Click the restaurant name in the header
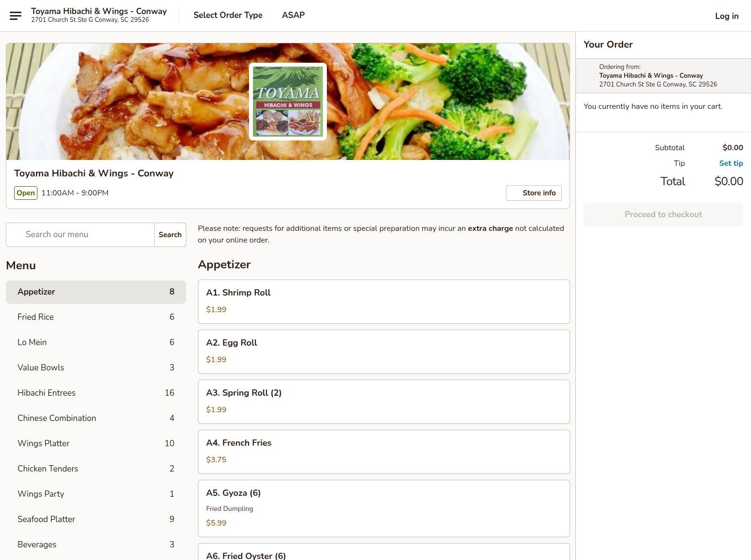This screenshot has width=751, height=560. (x=99, y=11)
